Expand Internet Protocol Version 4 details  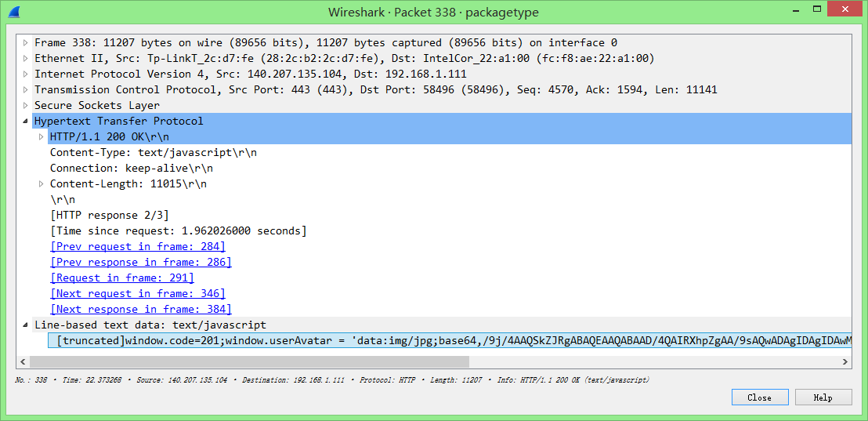point(26,74)
